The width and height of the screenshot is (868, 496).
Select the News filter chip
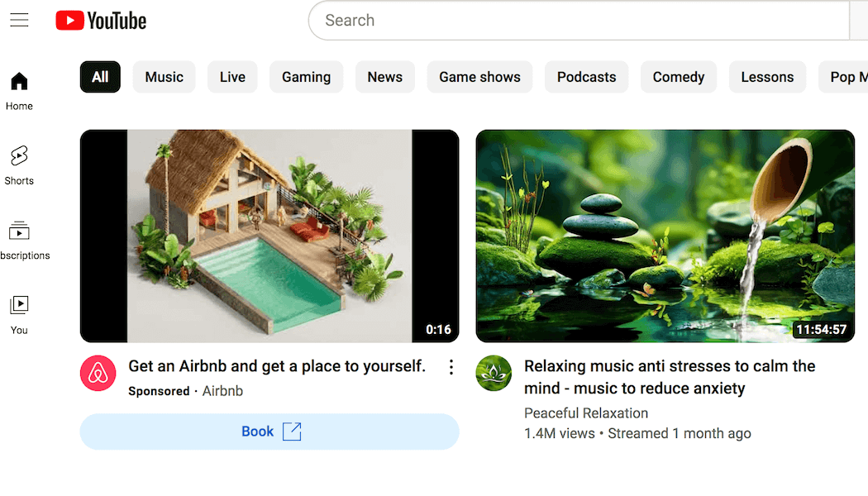pyautogui.click(x=384, y=77)
